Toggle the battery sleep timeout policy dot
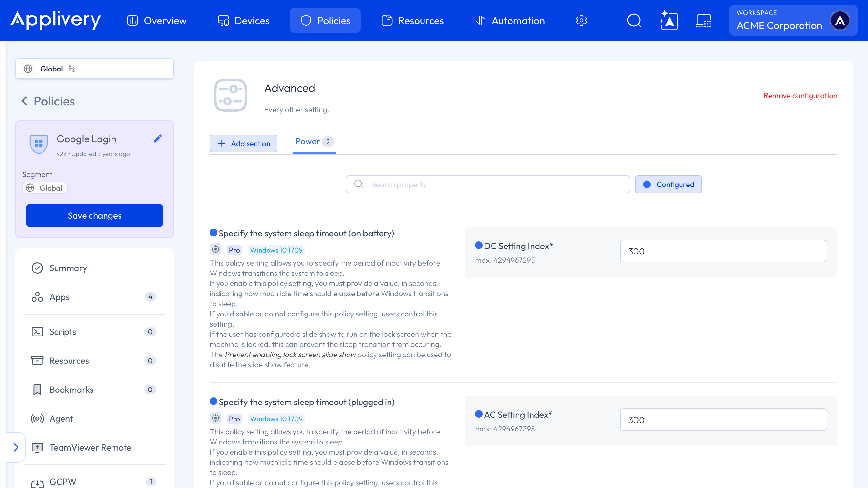This screenshot has width=868, height=488. pos(213,233)
